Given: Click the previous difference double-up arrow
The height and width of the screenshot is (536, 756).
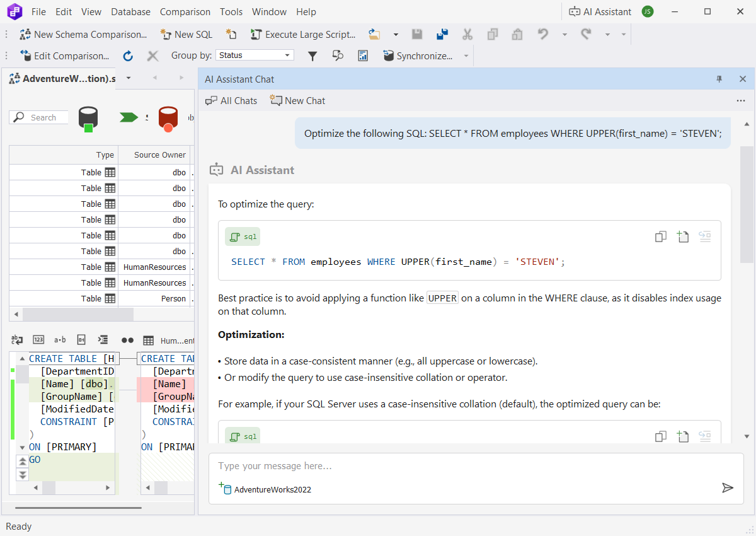Looking at the screenshot, I should 22,462.
